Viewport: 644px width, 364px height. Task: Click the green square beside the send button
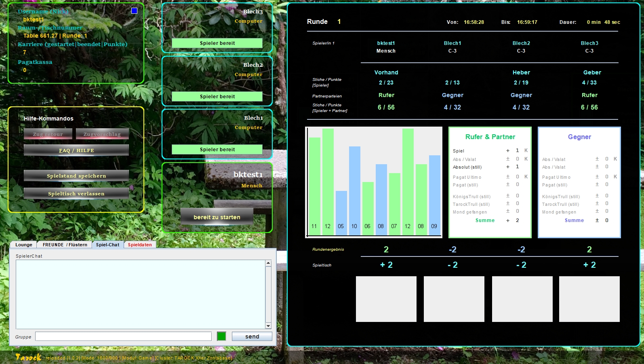[221, 336]
